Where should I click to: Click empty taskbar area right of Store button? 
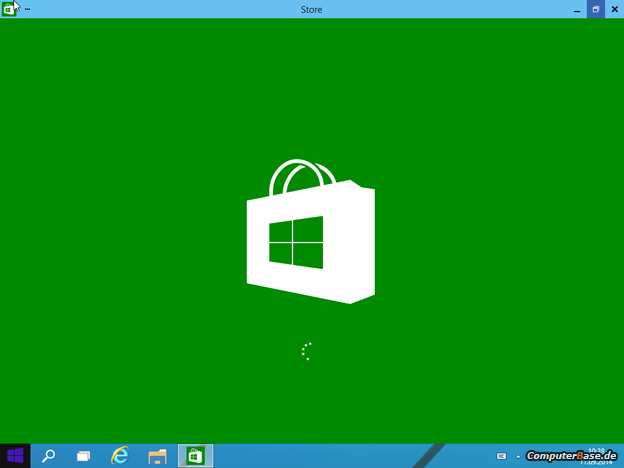click(320, 456)
